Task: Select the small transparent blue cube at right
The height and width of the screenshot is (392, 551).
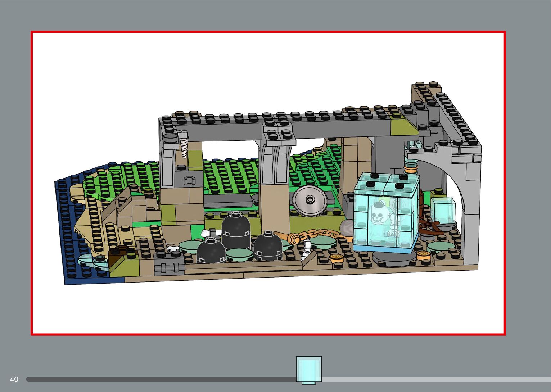Action: pos(443,209)
